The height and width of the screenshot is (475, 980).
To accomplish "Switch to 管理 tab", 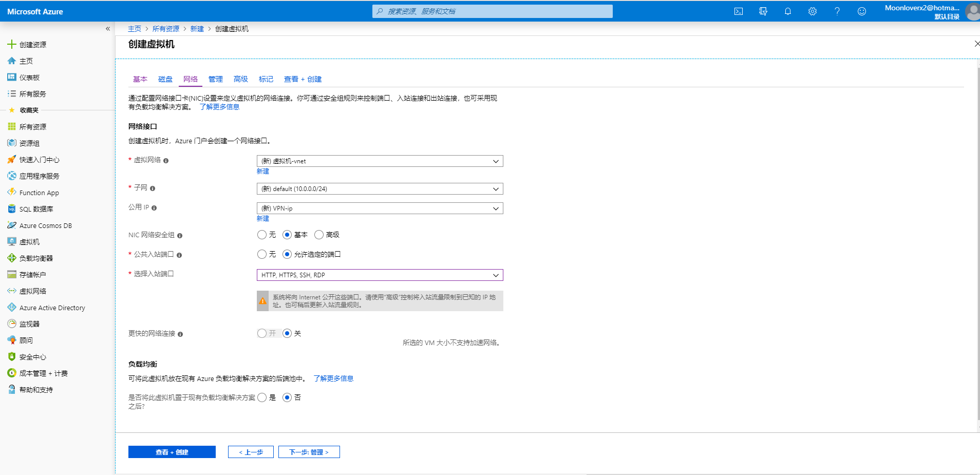I will pos(216,79).
